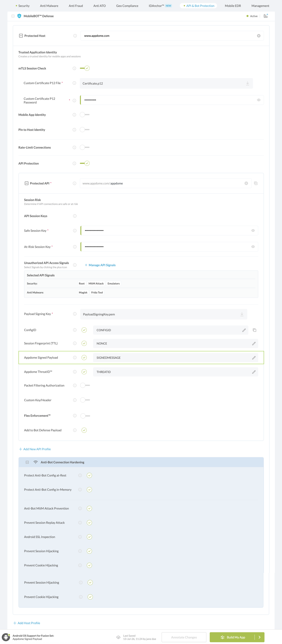Uncheck Appdome Signed Payload checkbox

84,358
